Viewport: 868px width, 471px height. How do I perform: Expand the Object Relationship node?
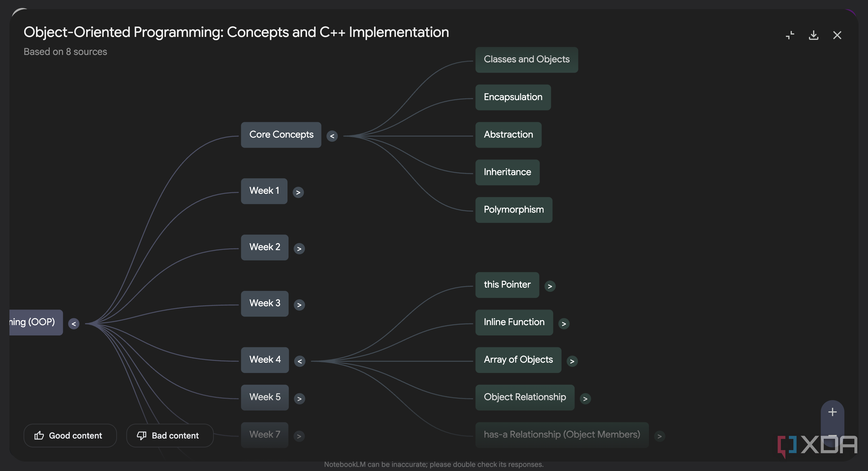click(585, 399)
